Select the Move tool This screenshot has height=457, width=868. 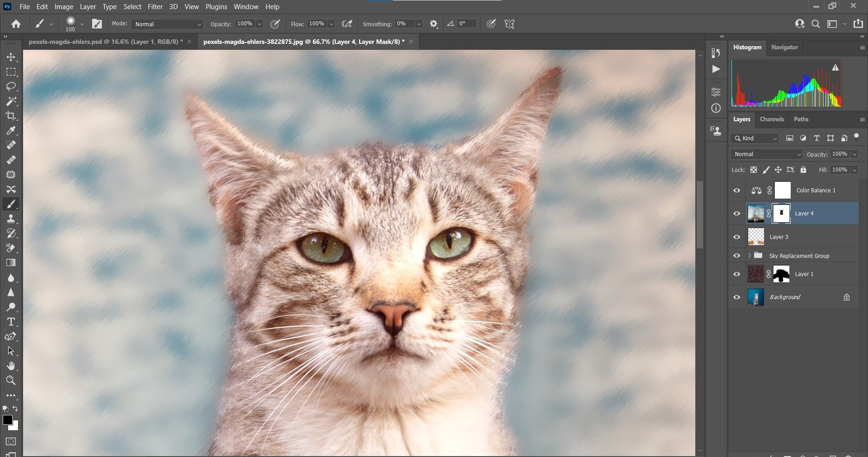(x=11, y=57)
